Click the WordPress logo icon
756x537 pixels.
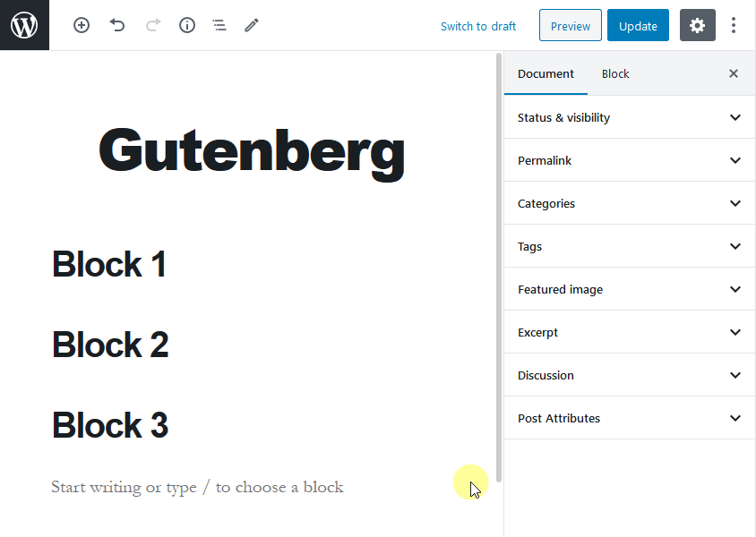[x=24, y=25]
